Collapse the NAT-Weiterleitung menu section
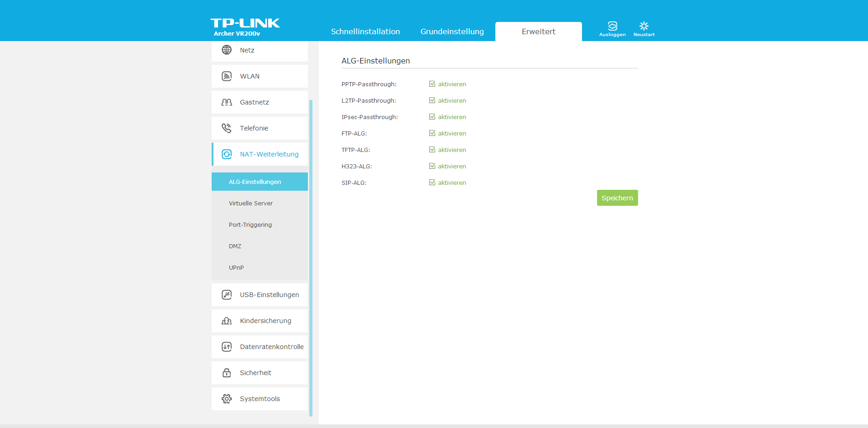The image size is (868, 428). pos(269,154)
